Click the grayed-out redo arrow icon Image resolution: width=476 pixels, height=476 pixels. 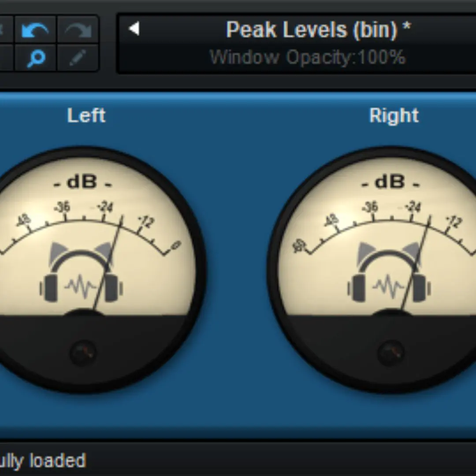tap(78, 30)
